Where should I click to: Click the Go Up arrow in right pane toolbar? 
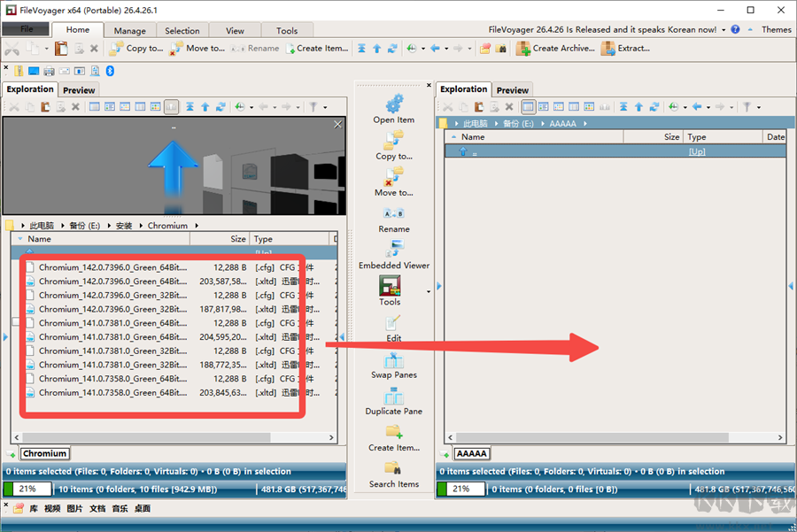638,107
